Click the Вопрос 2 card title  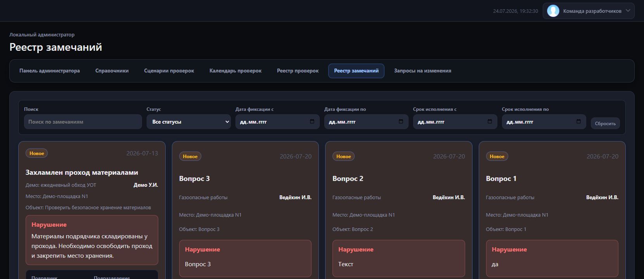[x=348, y=179]
